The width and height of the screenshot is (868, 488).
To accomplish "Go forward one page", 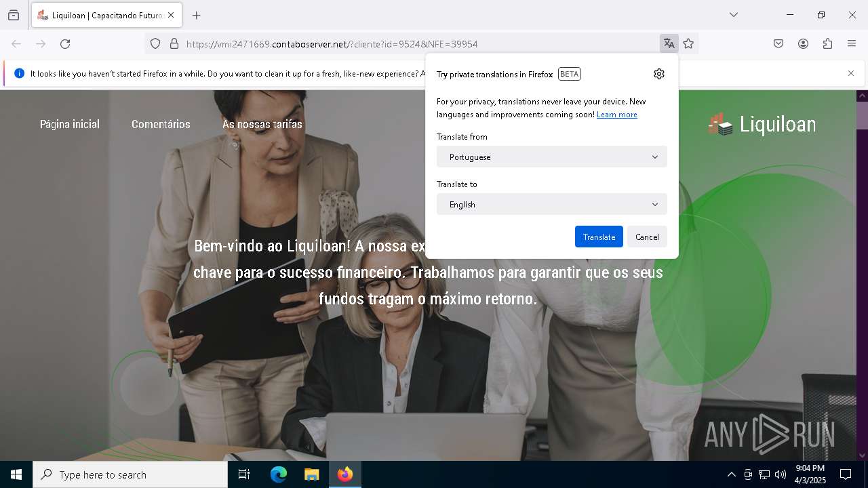I will point(41,44).
